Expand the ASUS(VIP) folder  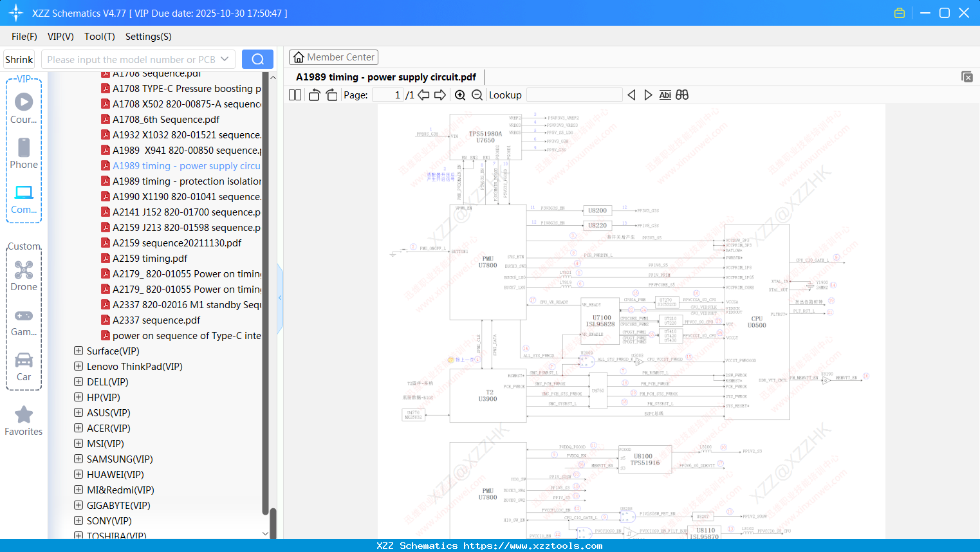(79, 412)
